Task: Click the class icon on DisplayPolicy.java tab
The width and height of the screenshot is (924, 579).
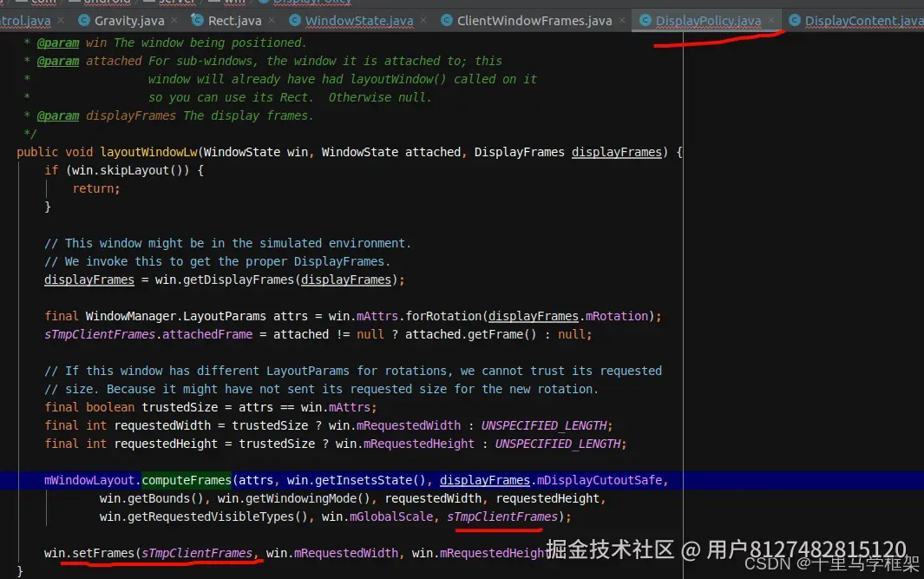Action: click(645, 21)
